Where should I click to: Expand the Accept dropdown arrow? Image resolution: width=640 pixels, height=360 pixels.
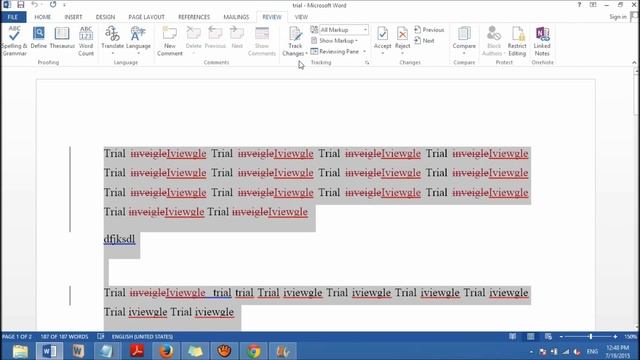click(x=382, y=53)
